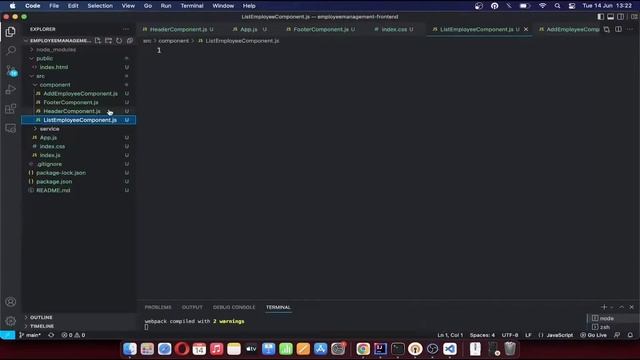Toggle secondary side bar layout icon

pyautogui.click(x=620, y=17)
